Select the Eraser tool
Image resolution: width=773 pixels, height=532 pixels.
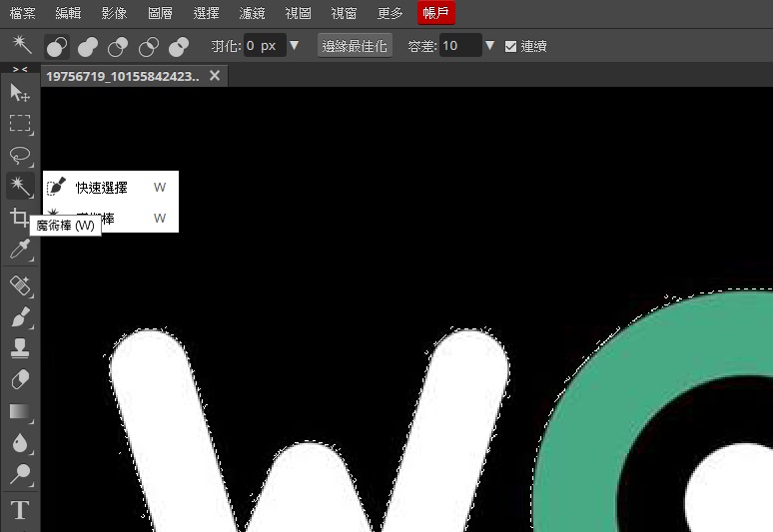(x=19, y=379)
